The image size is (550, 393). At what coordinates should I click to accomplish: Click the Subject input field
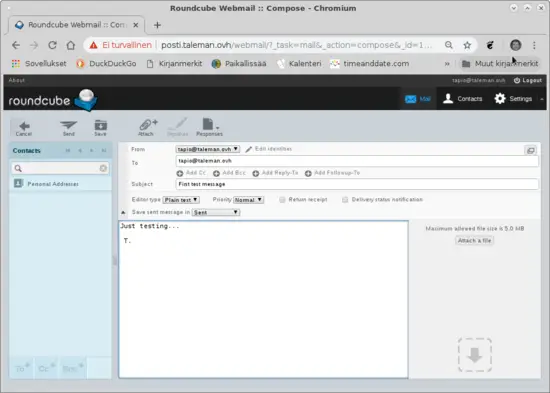(357, 184)
